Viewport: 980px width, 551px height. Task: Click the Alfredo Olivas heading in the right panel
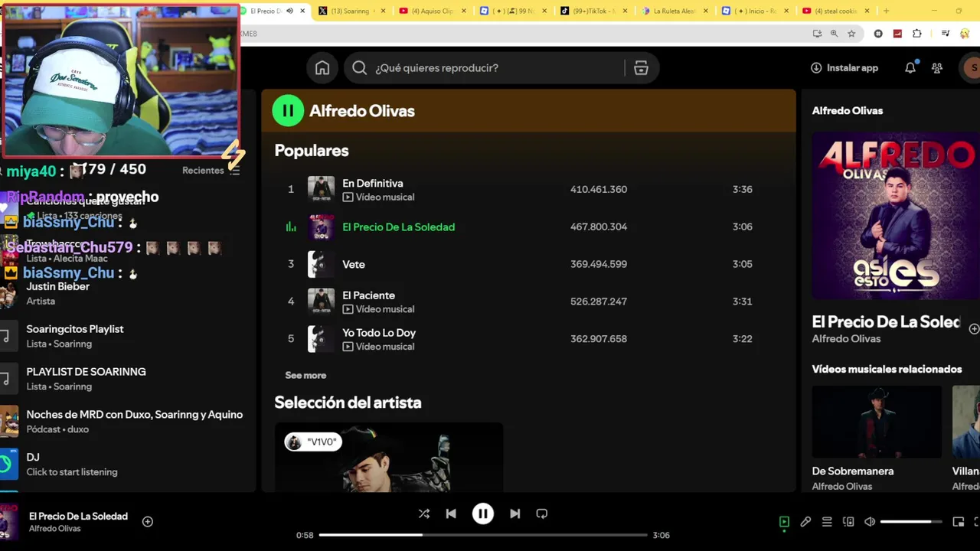click(848, 111)
